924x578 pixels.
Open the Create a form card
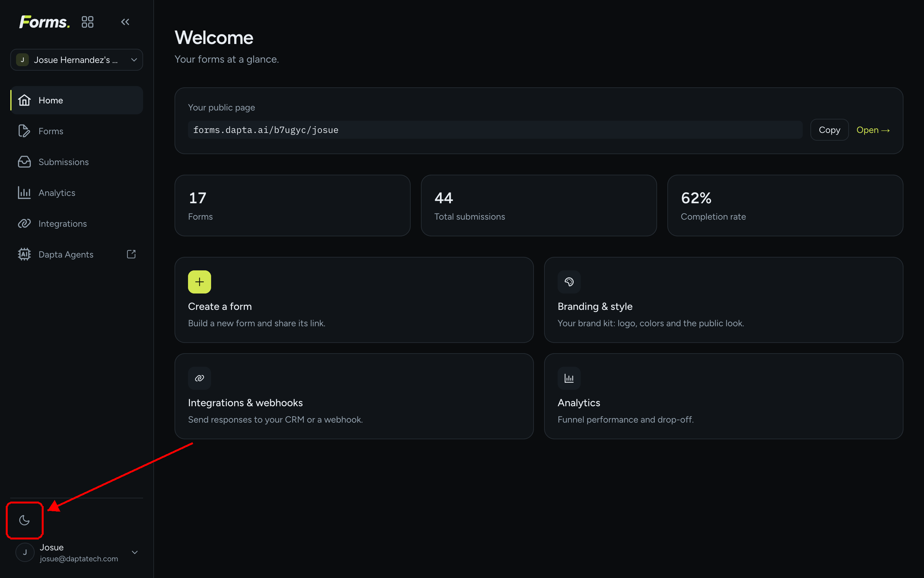[x=354, y=300]
